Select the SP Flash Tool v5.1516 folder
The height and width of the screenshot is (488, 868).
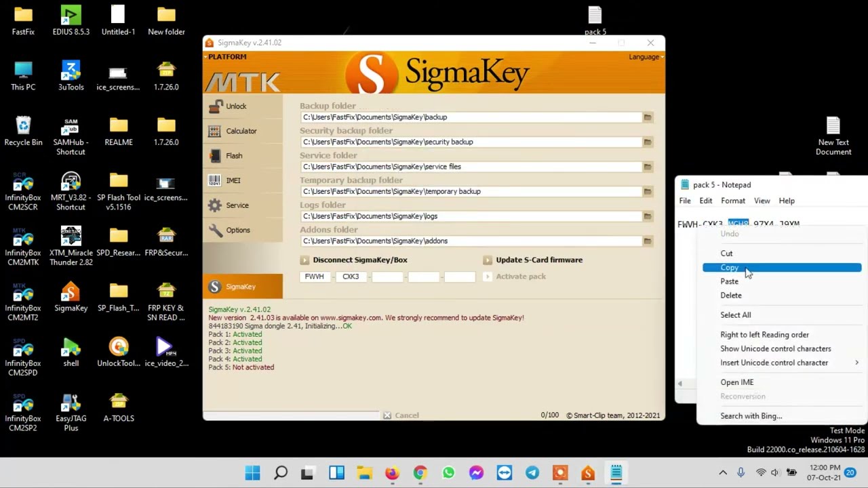point(119,192)
